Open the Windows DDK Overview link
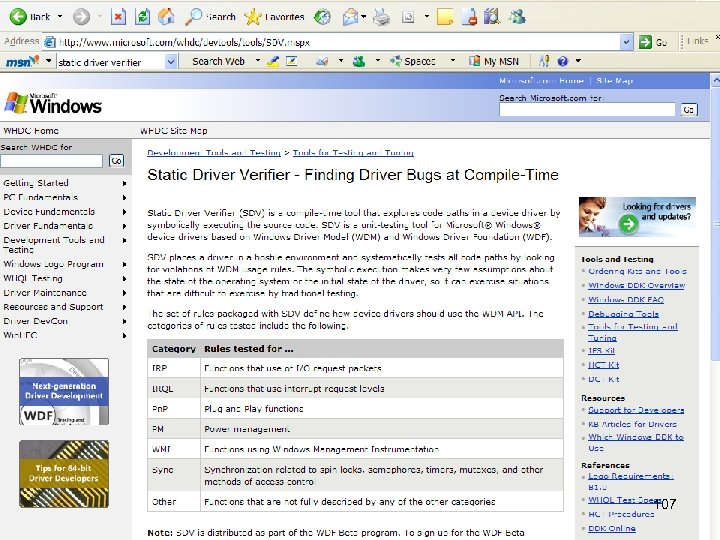Screen dimensions: 720x540 click(636, 285)
